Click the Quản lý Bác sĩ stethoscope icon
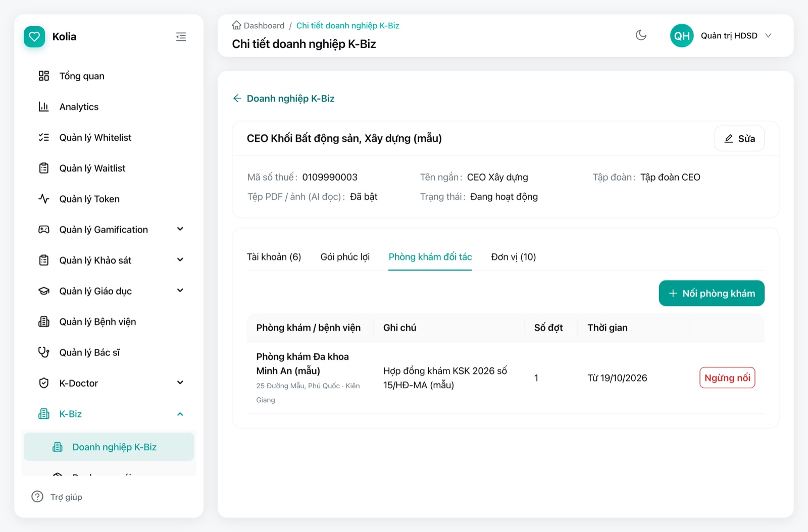 pyautogui.click(x=44, y=352)
